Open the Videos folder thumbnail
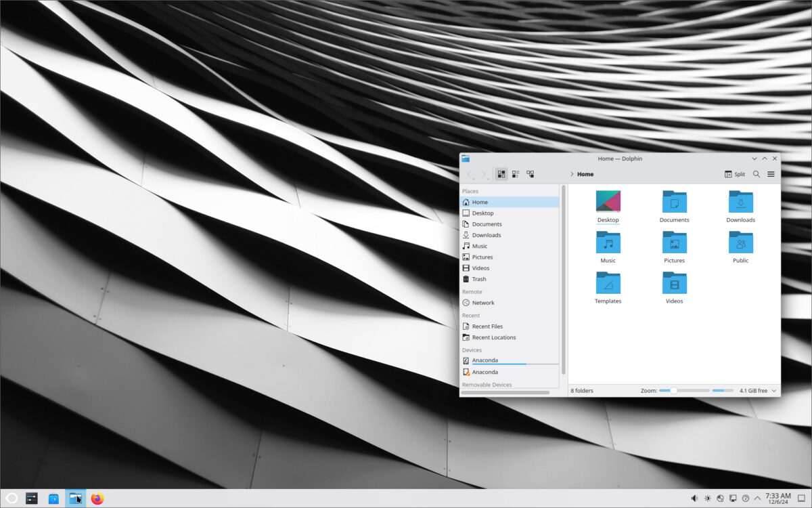 [x=674, y=283]
